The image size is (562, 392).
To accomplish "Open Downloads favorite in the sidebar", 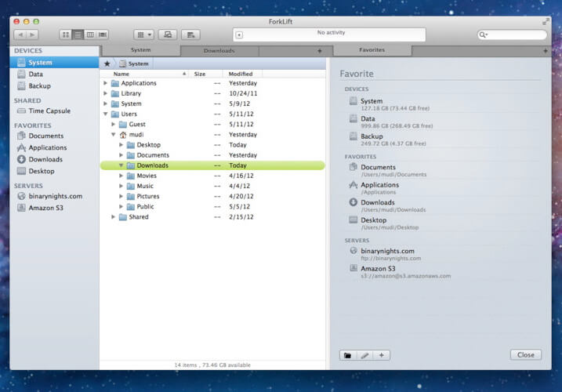I will (55, 159).
